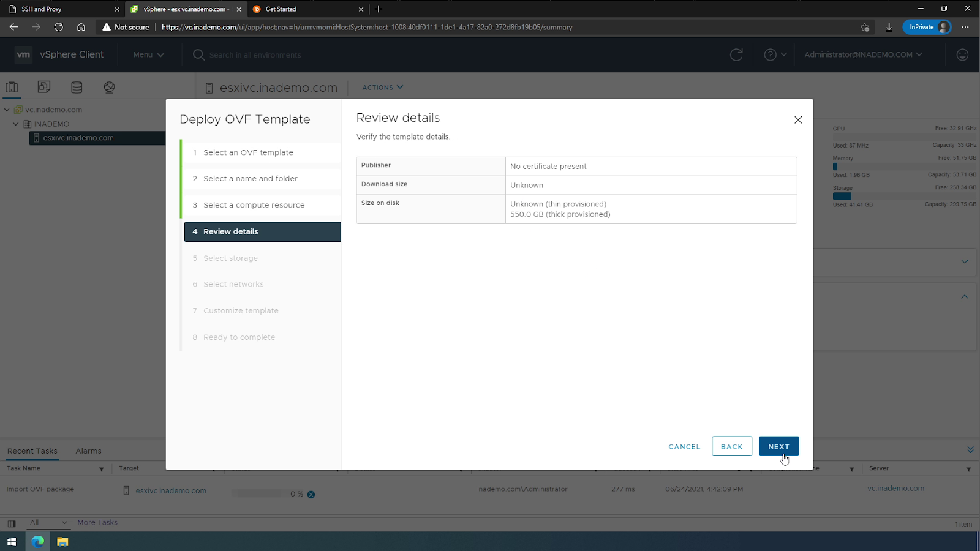Screen dimensions: 980x551
Task: Click the Task Name column header
Action: tap(23, 468)
